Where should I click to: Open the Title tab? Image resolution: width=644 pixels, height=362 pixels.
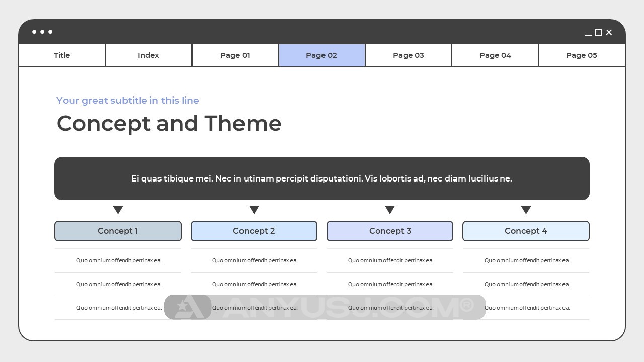pos(62,55)
